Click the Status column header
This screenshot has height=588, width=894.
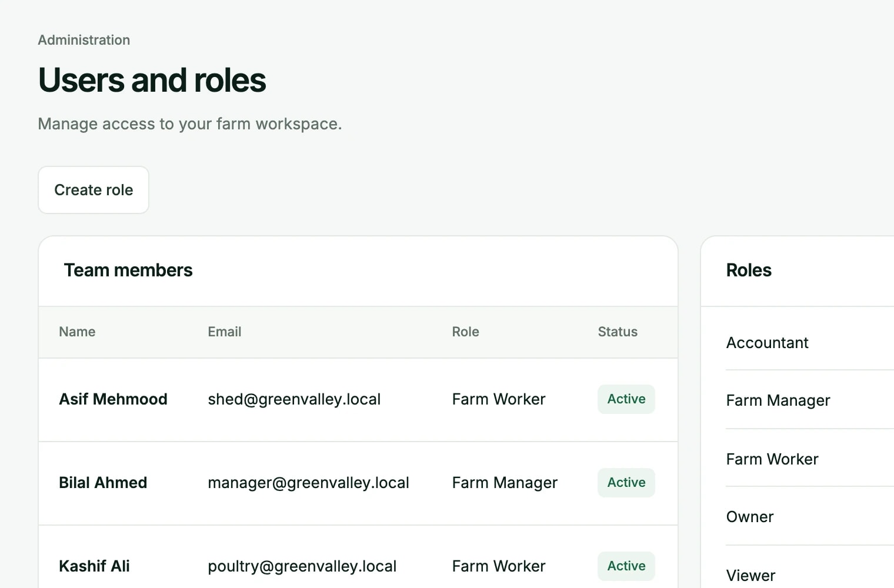[618, 332]
